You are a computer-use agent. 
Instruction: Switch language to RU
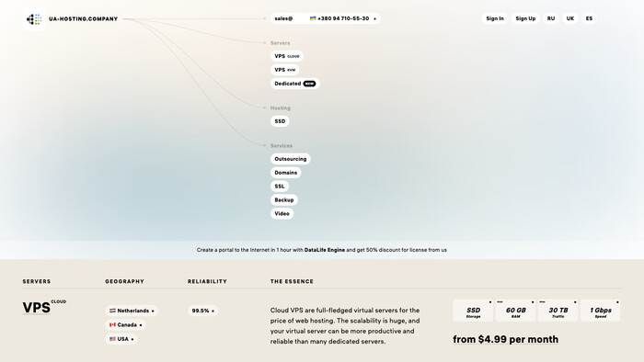(x=551, y=18)
